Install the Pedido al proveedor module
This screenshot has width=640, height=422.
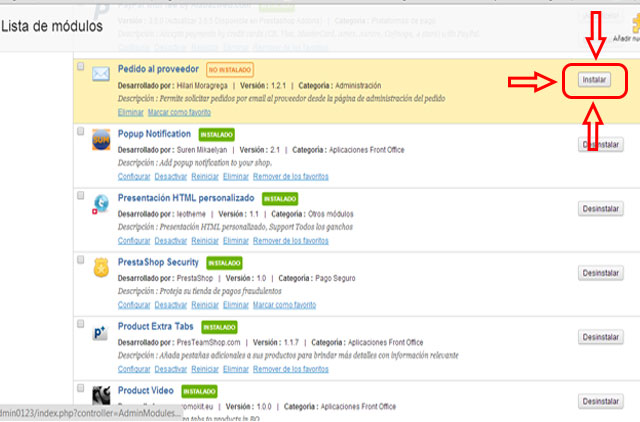pyautogui.click(x=594, y=80)
